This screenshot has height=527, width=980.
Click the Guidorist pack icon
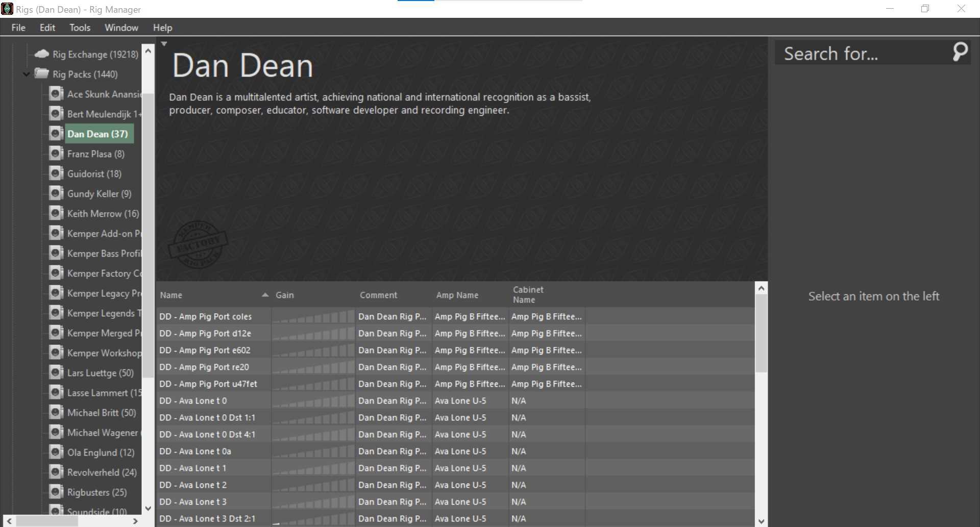56,173
